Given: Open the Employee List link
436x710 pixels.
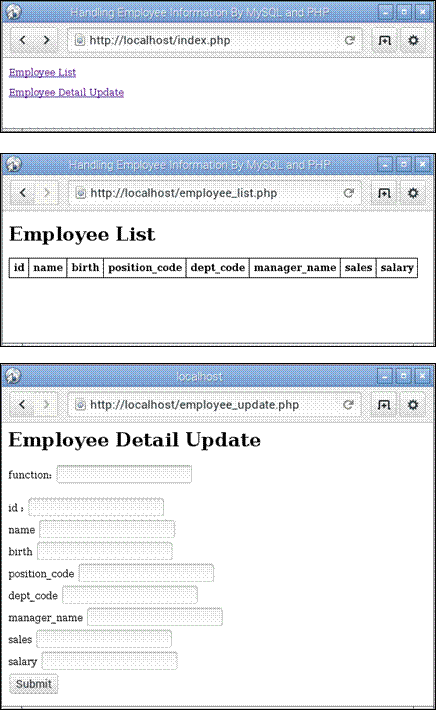Looking at the screenshot, I should pyautogui.click(x=43, y=72).
